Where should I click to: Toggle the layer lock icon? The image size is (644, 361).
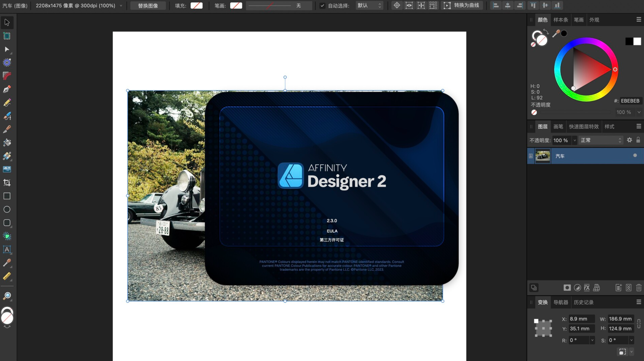point(638,140)
